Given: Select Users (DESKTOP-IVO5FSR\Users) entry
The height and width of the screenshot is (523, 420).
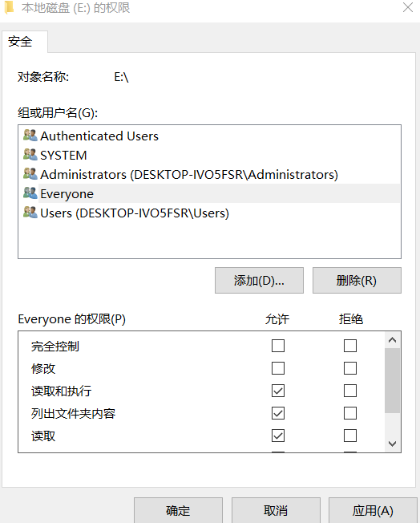Looking at the screenshot, I should 209,213.
